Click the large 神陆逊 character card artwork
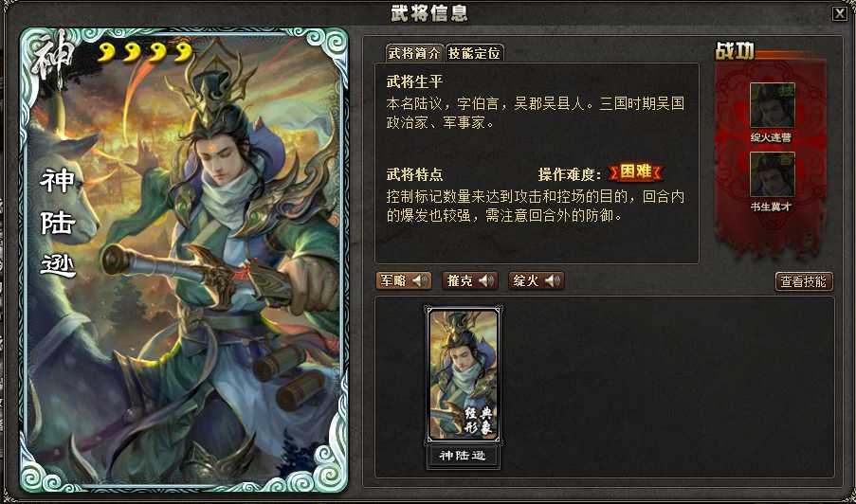 [184, 261]
